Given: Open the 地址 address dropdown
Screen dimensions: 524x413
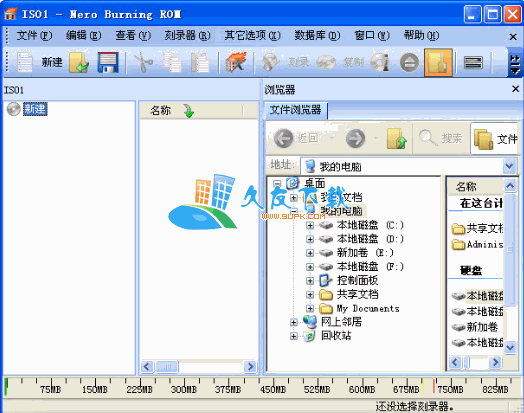Looking at the screenshot, I should [509, 166].
